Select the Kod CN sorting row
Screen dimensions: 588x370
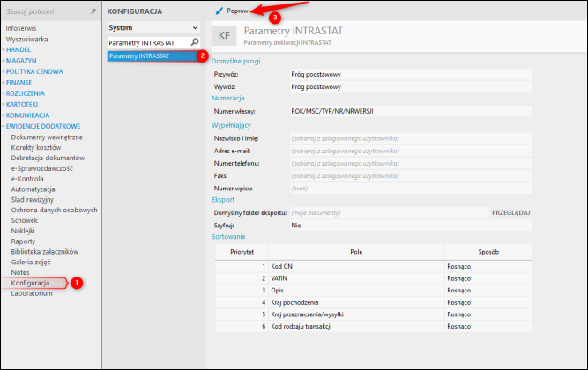[374, 267]
